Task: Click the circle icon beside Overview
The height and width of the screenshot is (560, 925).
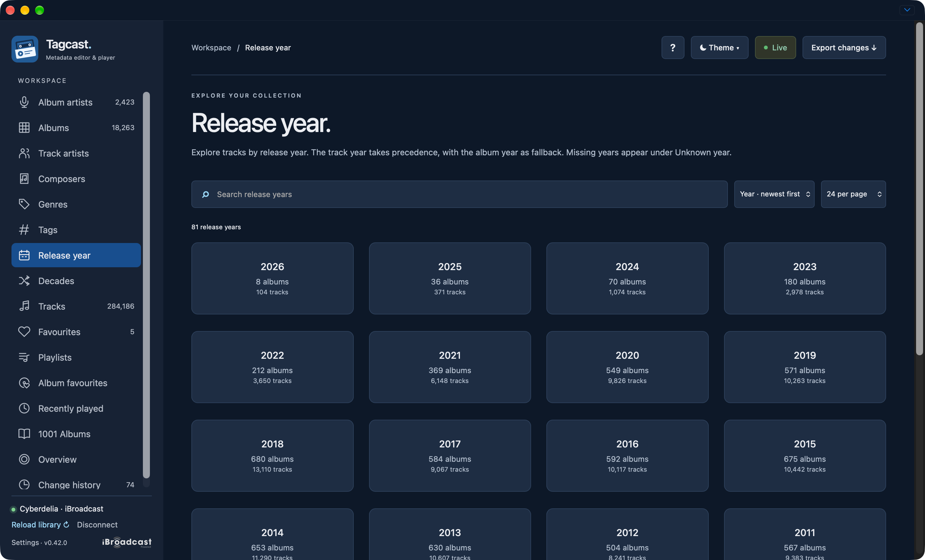Action: pos(24,460)
